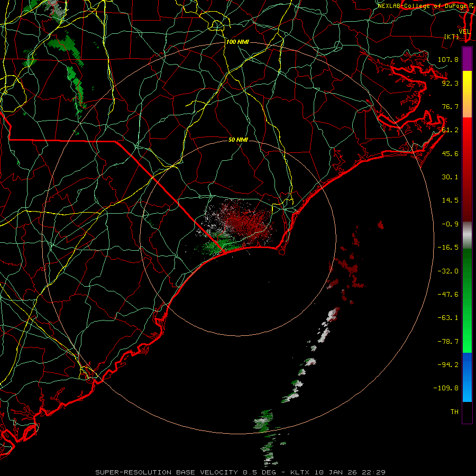
Task: Click the TH legend label
Action: [454, 411]
